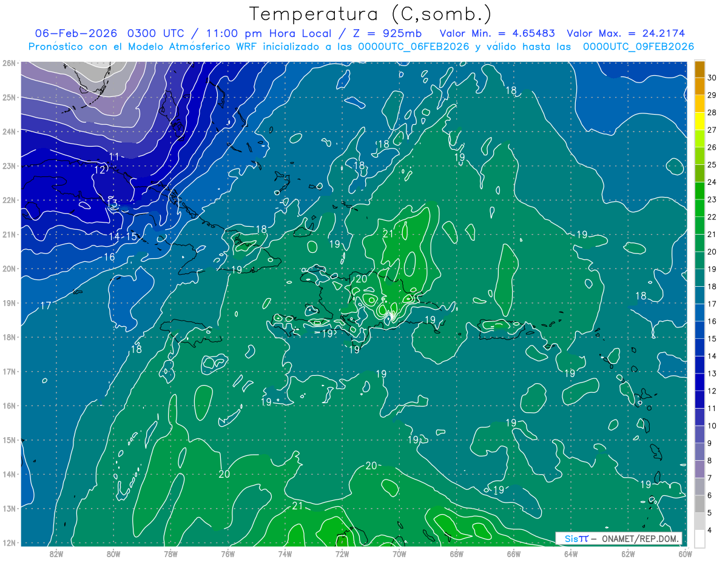Viewport: 728px width, 562px height.
Task: Click the '26N' latitude axis label
Action: 8,63
